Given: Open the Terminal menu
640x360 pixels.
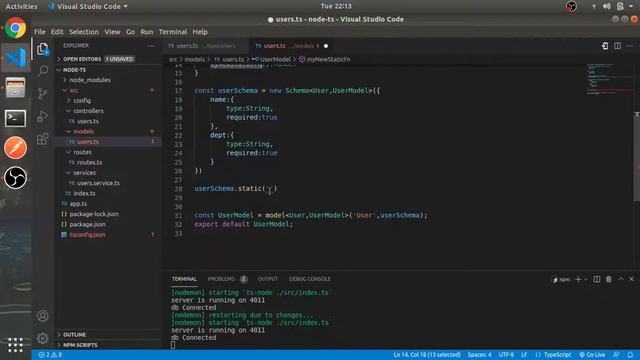Looking at the screenshot, I should pos(173,32).
